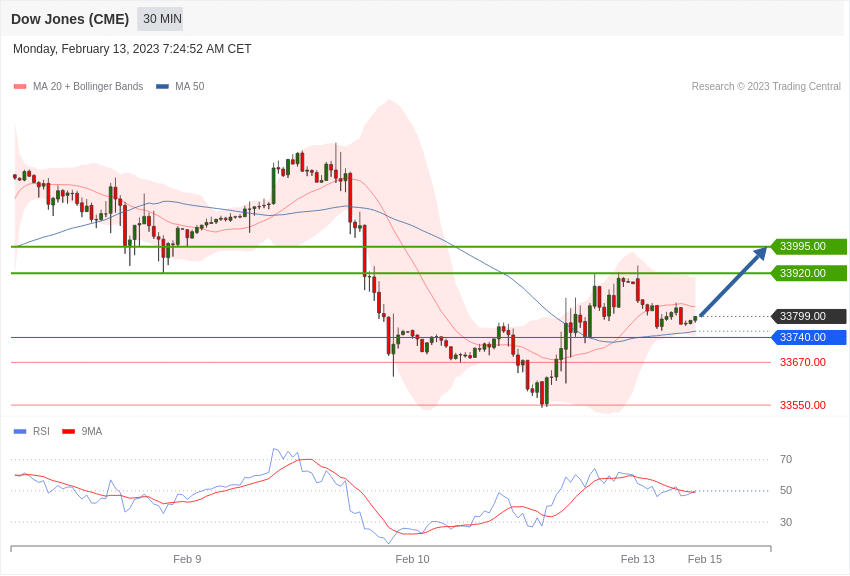The width and height of the screenshot is (850, 576).
Task: Click the 30 MIN timeframe badge
Action: (x=160, y=19)
